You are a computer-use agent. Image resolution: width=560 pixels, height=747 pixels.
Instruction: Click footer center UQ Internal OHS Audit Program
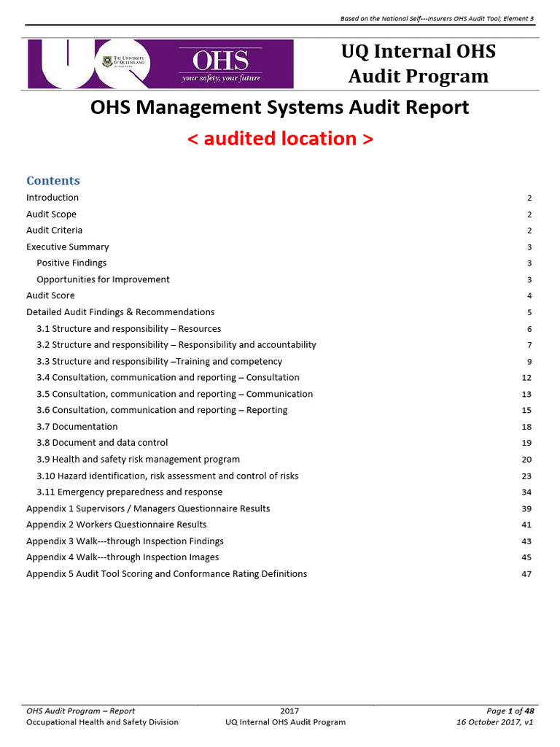(x=286, y=722)
